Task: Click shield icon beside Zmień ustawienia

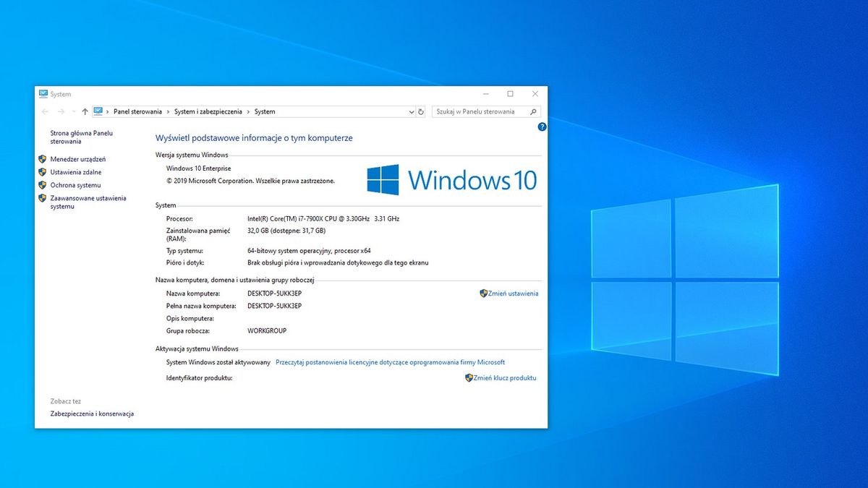Action: click(x=483, y=294)
